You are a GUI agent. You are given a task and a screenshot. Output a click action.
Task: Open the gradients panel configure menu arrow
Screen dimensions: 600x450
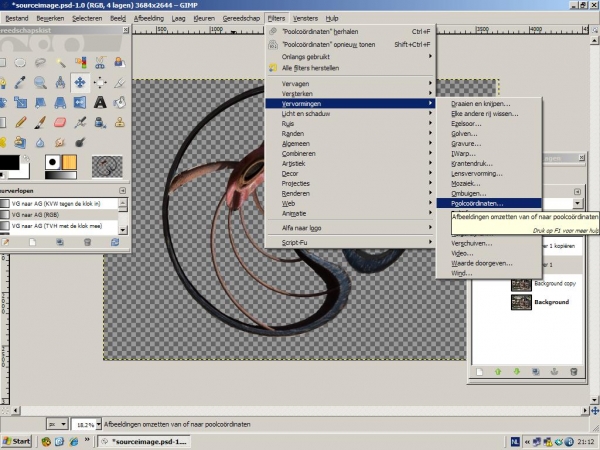(122, 190)
